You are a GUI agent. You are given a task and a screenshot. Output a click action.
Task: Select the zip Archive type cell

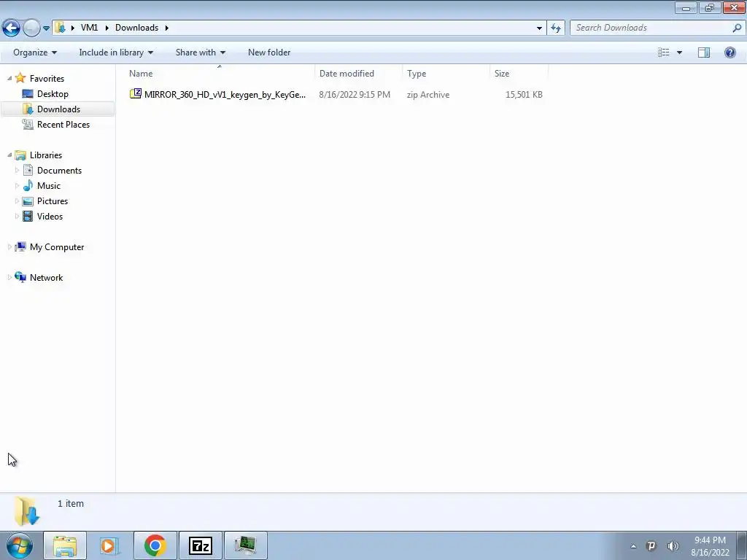point(427,94)
